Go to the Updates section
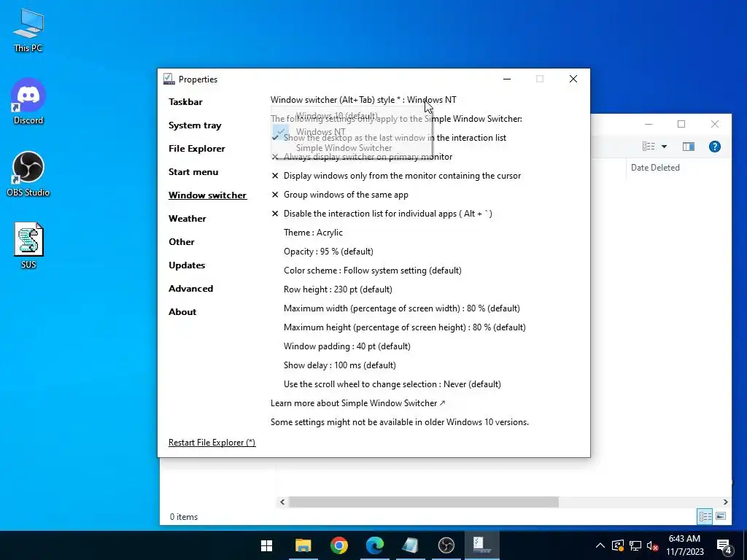 pos(187,265)
